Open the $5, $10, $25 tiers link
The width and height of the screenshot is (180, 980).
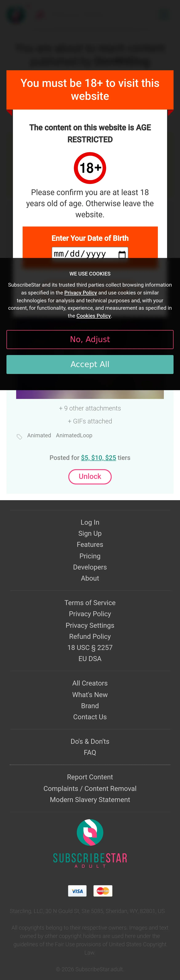click(x=98, y=458)
